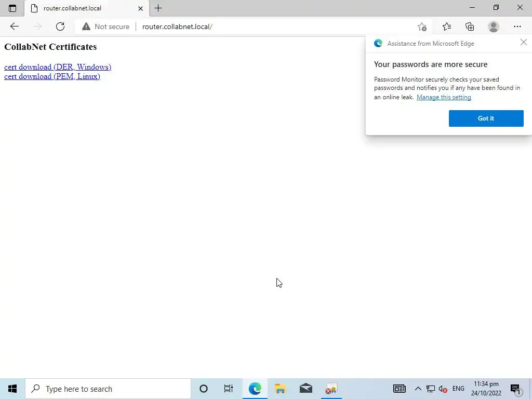Open the profile avatar menu
Screen dimensions: 532x399
pyautogui.click(x=494, y=26)
